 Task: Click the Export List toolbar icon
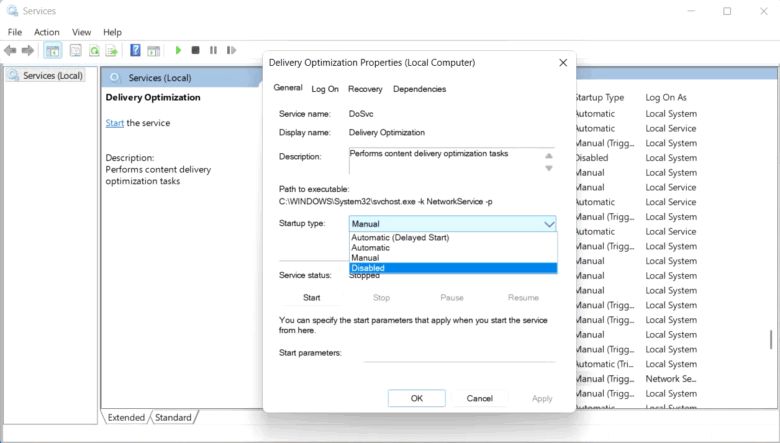click(113, 50)
